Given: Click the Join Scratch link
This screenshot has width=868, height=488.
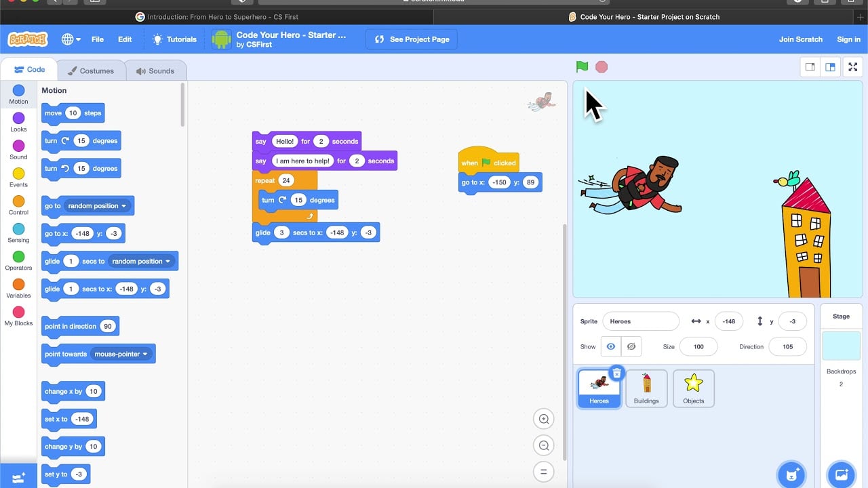Looking at the screenshot, I should [x=801, y=39].
